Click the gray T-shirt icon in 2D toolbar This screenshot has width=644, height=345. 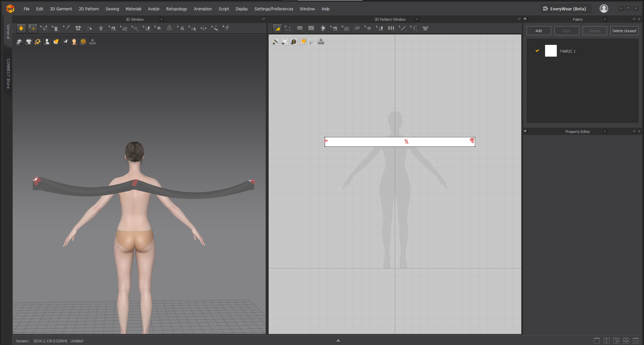(x=425, y=28)
